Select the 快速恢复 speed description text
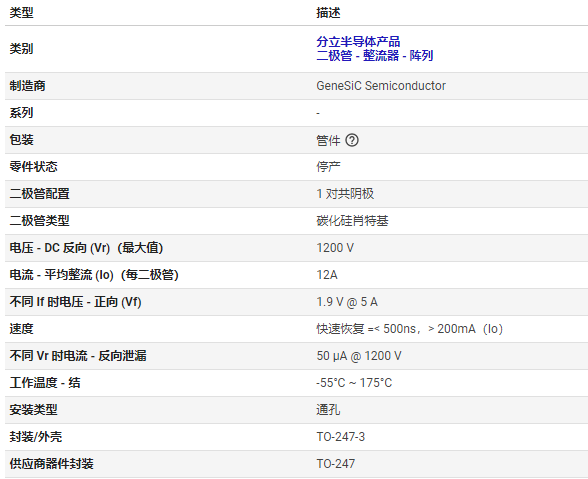 (410, 329)
